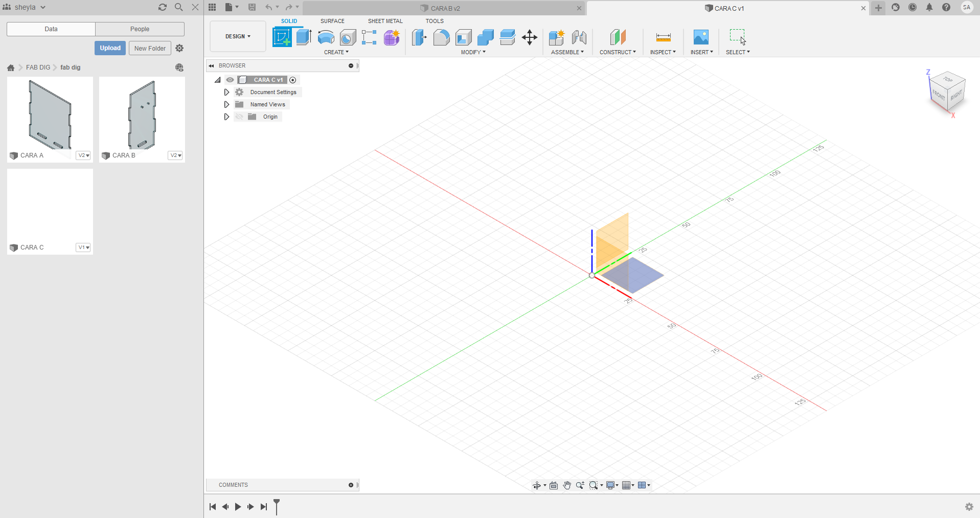Viewport: 980px width, 518px height.
Task: Open the ASSEMBLE dropdown menu
Action: tap(567, 52)
